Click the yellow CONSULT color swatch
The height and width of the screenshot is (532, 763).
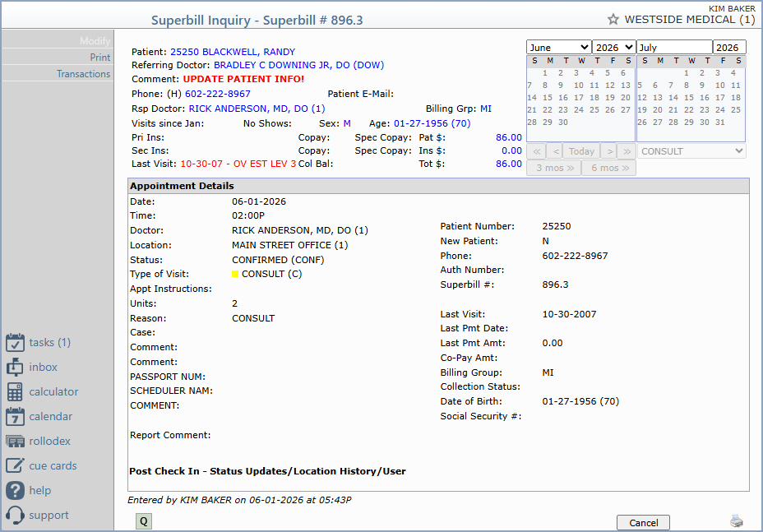pyautogui.click(x=235, y=274)
